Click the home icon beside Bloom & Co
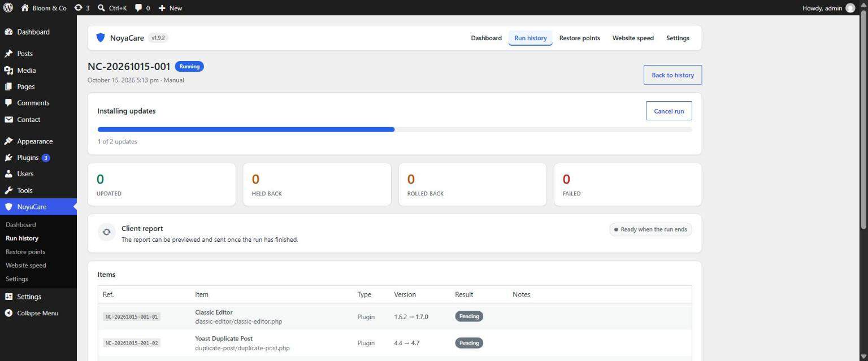 tap(25, 8)
